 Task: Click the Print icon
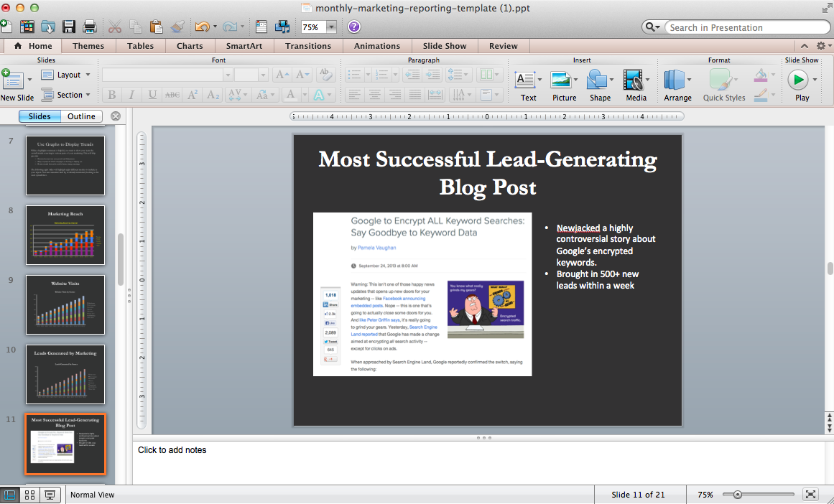click(x=89, y=27)
